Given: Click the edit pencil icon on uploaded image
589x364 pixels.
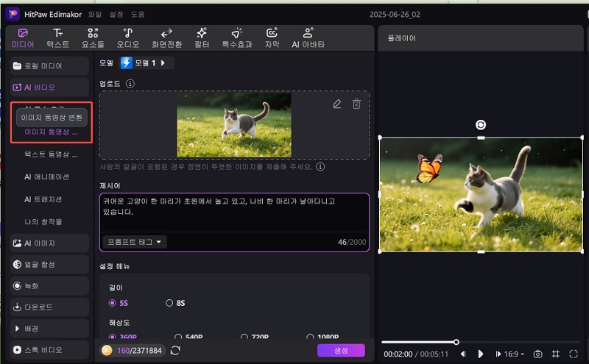Looking at the screenshot, I should pyautogui.click(x=337, y=104).
